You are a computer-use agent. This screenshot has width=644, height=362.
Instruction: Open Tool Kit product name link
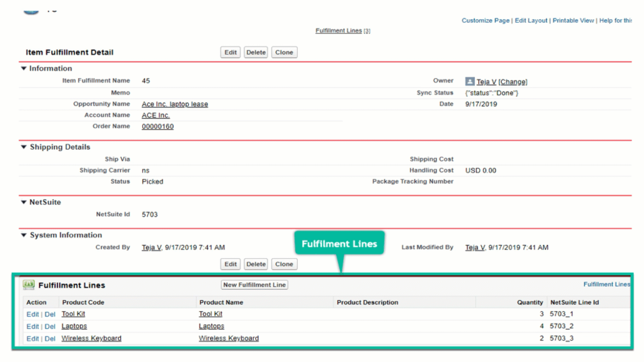coord(211,314)
